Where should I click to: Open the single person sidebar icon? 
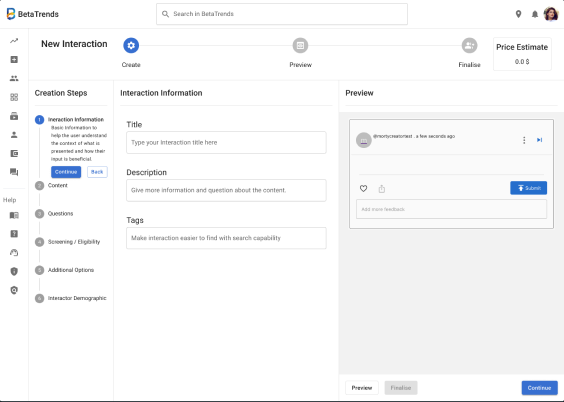[x=14, y=134]
